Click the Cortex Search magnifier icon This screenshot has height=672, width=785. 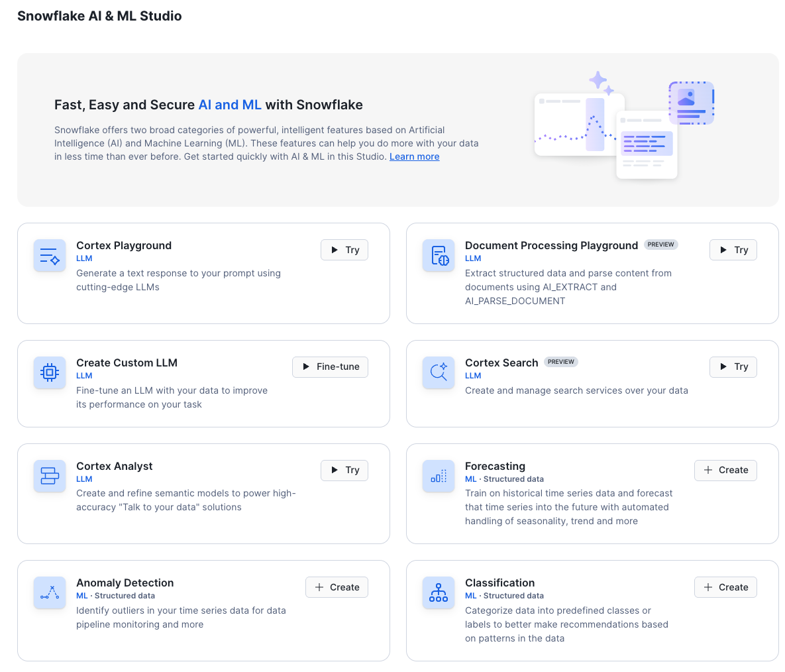[439, 373]
